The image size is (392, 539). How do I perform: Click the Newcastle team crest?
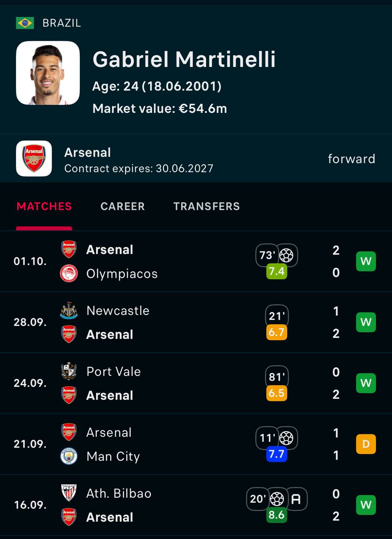[69, 311]
